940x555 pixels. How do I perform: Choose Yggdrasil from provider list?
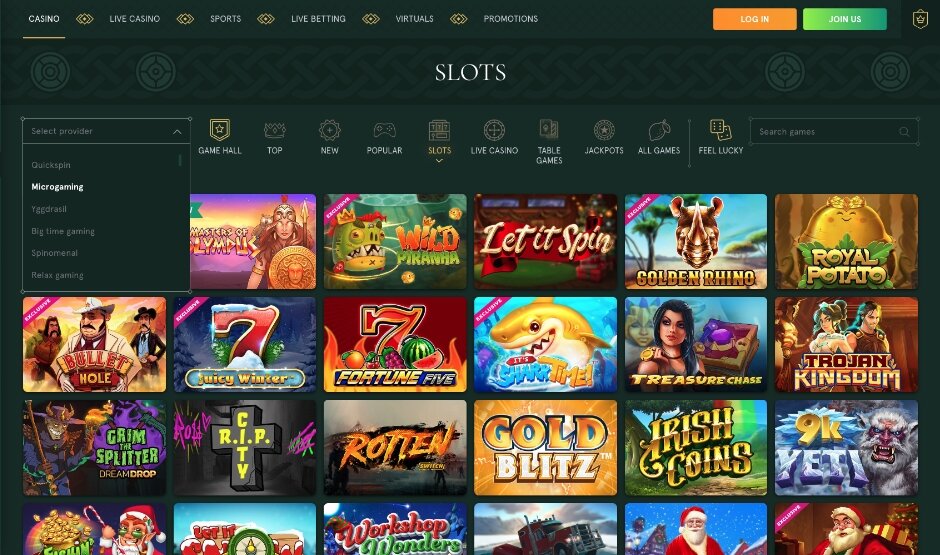point(49,209)
